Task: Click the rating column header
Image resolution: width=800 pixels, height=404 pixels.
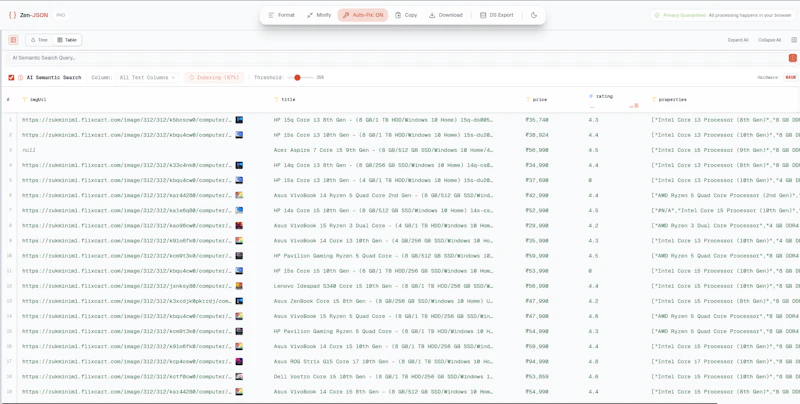Action: (605, 96)
